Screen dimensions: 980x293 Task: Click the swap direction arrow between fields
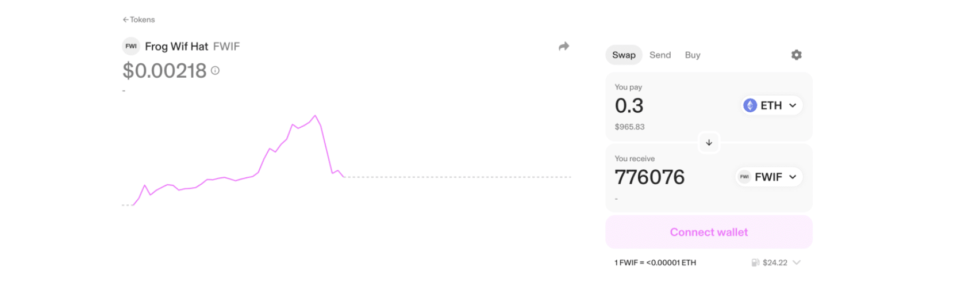pyautogui.click(x=709, y=142)
